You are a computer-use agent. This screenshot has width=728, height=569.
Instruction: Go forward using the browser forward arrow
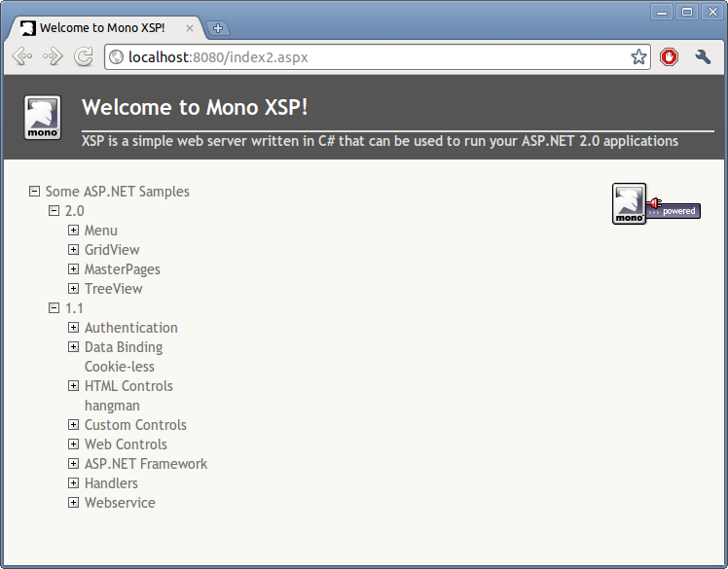(x=53, y=56)
